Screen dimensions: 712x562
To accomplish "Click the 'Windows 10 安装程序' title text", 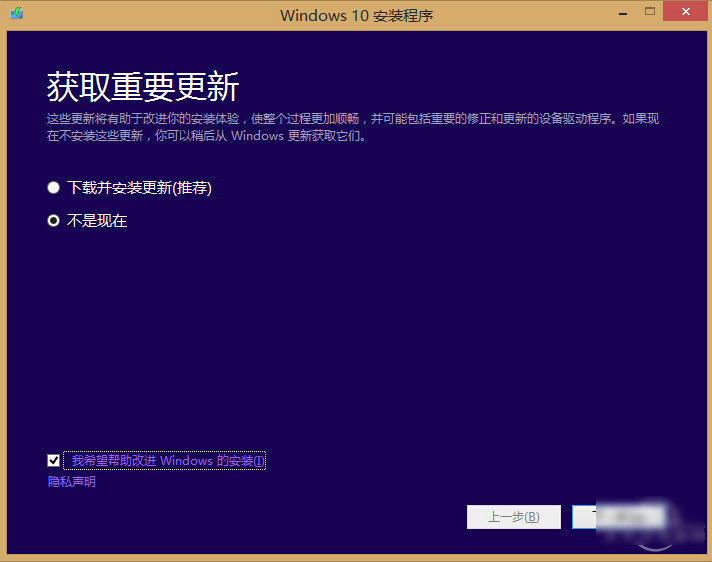I will click(x=356, y=15).
